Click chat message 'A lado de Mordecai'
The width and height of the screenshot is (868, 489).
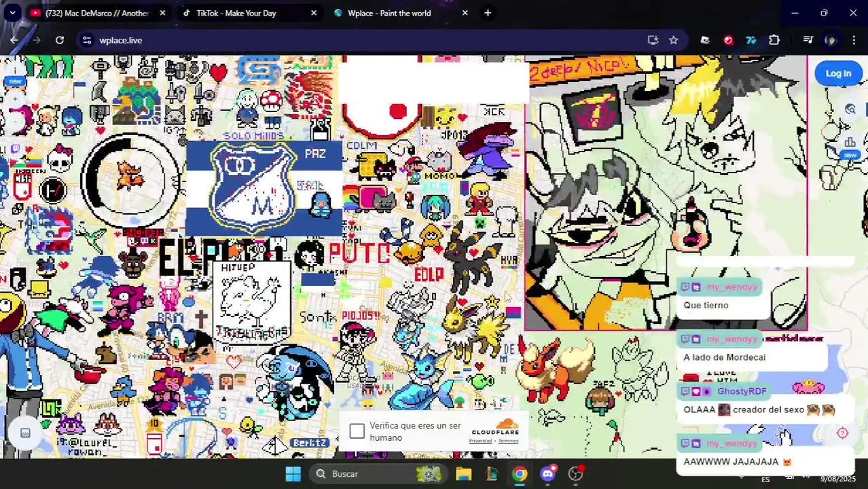(x=724, y=357)
